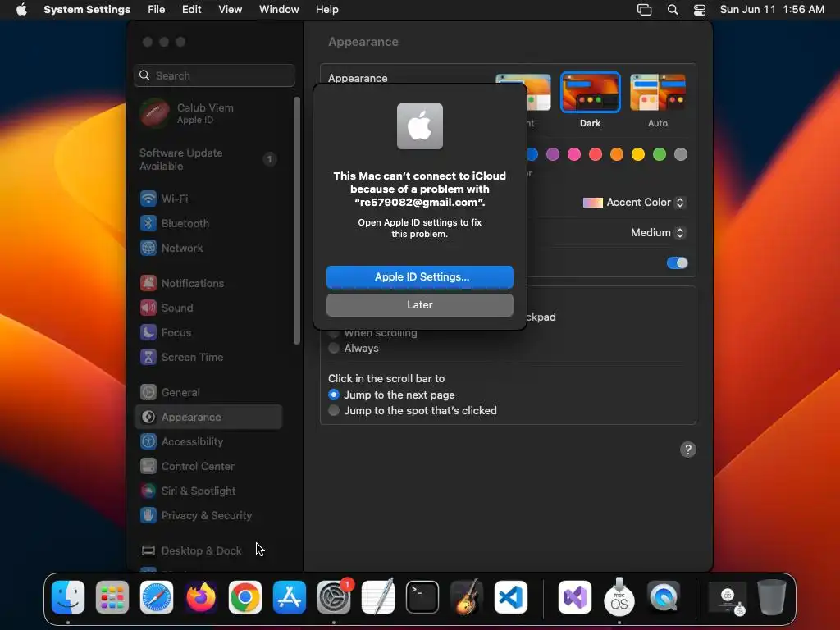Click the settings Search field
This screenshot has width=840, height=630.
pos(214,75)
